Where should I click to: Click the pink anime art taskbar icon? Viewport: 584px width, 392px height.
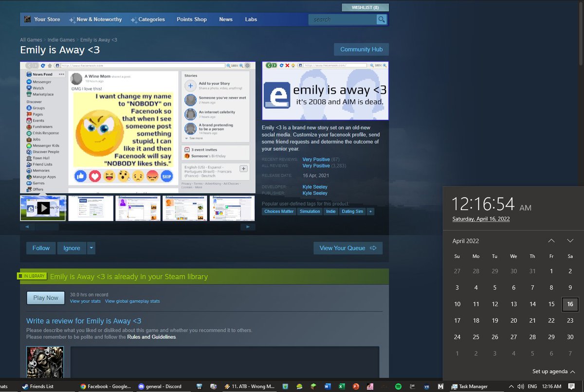tap(370, 387)
